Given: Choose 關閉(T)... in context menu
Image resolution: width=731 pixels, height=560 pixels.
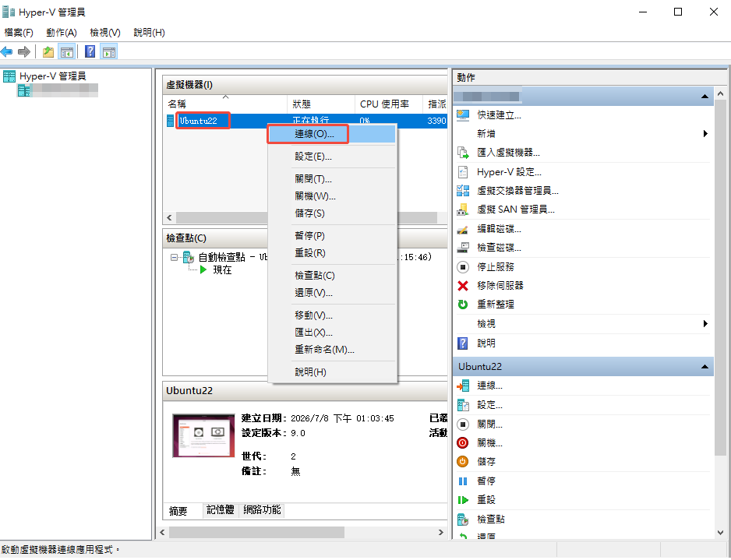Looking at the screenshot, I should pyautogui.click(x=332, y=179).
